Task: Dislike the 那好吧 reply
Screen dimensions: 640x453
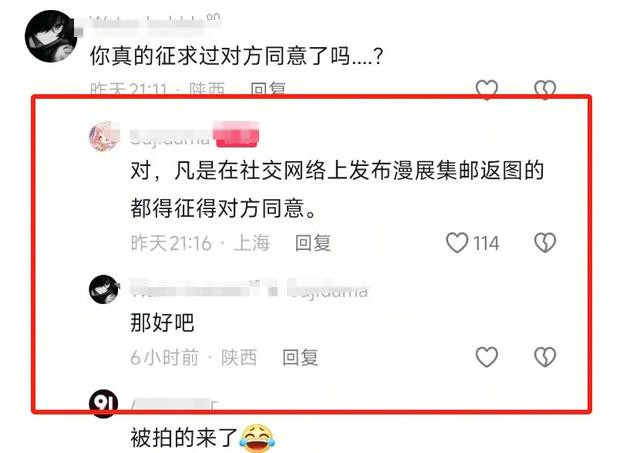Action: [545, 357]
